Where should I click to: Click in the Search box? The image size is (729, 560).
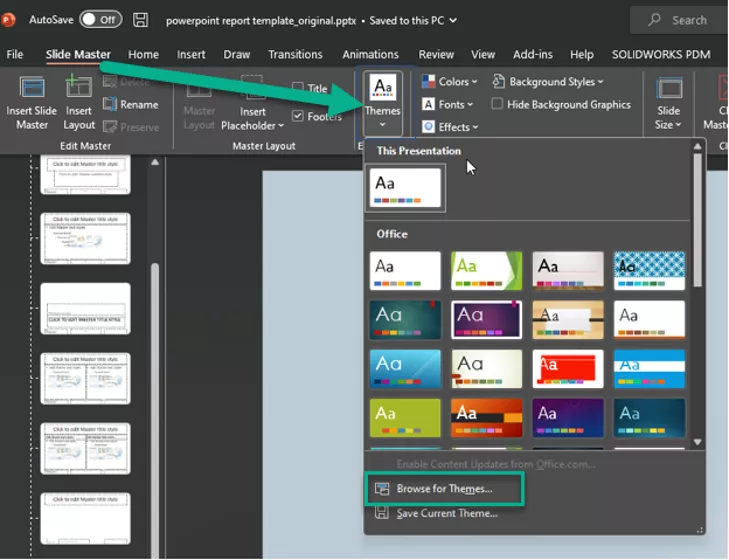[679, 20]
